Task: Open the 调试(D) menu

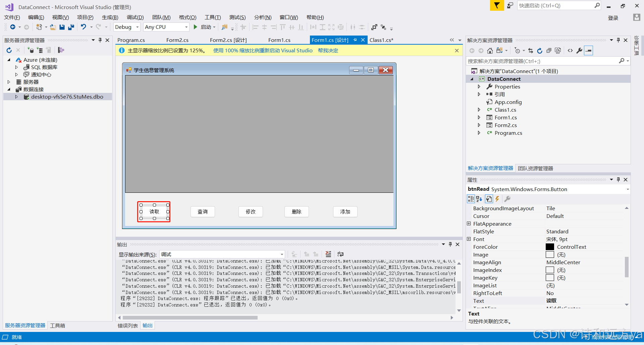Action: 135,17
